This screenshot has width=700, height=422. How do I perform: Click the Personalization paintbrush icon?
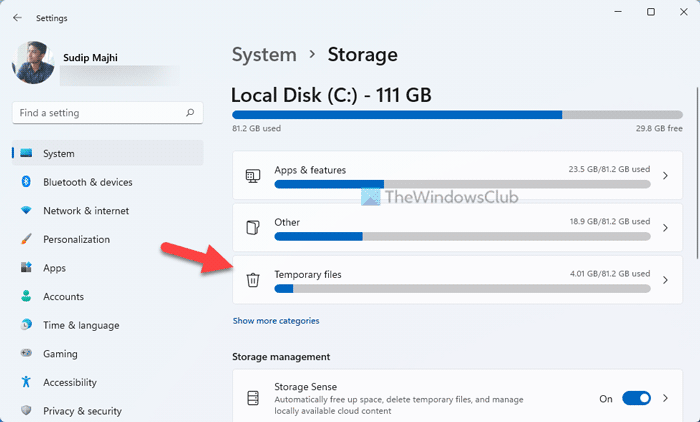coord(26,240)
